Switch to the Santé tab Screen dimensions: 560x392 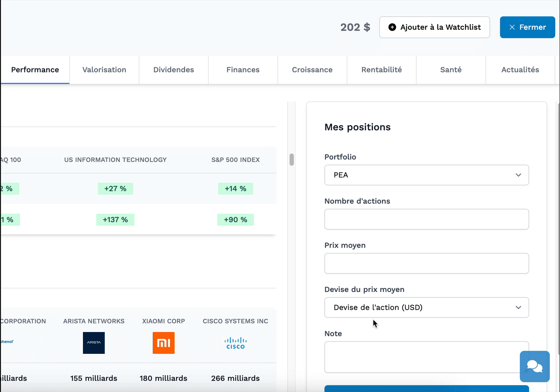tap(451, 70)
